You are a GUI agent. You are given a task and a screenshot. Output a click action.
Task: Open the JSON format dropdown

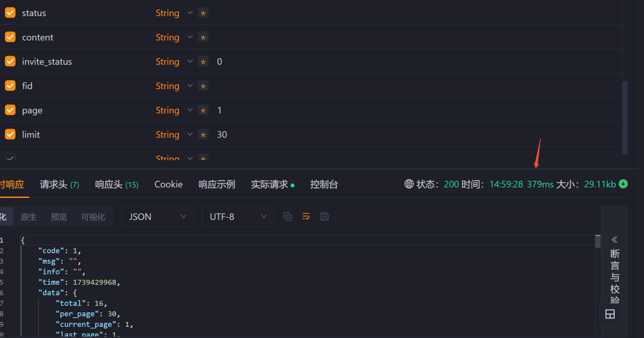[x=157, y=217]
